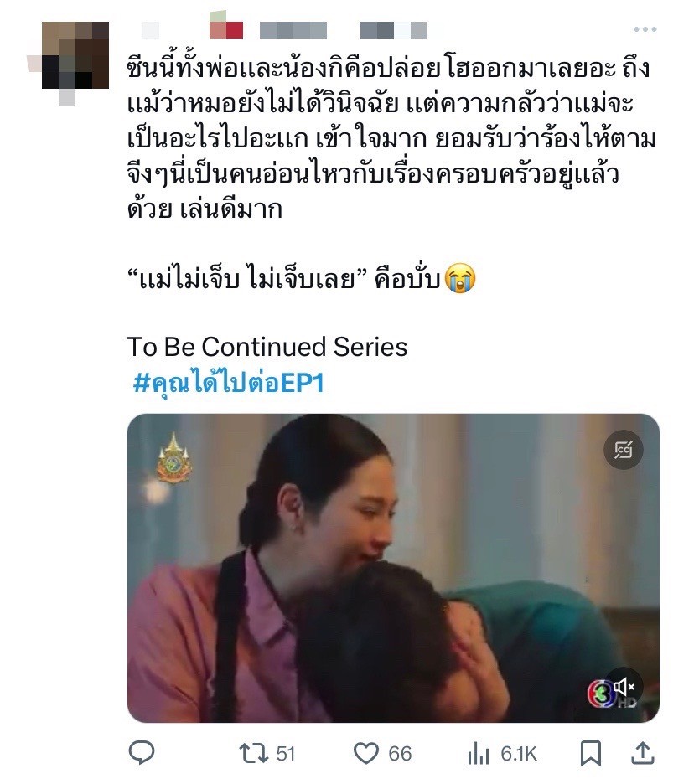Open tweet via 'To Be Continued Series' text
Viewport: 694px width, 784px height.
(x=267, y=347)
